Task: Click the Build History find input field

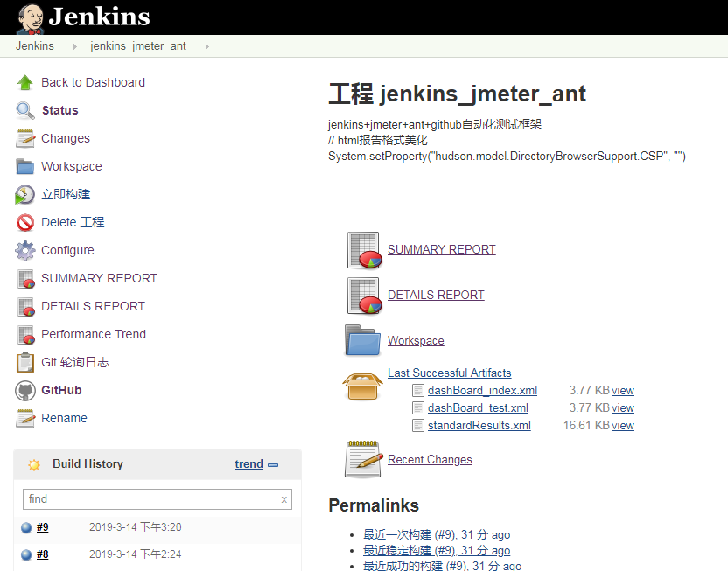Action: [x=157, y=498]
